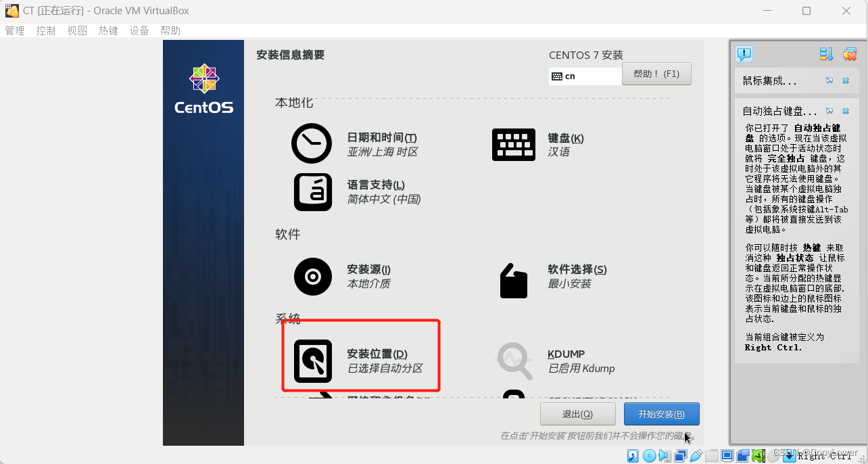Open 软件选择(S) settings link
The image size is (868, 464).
(x=577, y=269)
